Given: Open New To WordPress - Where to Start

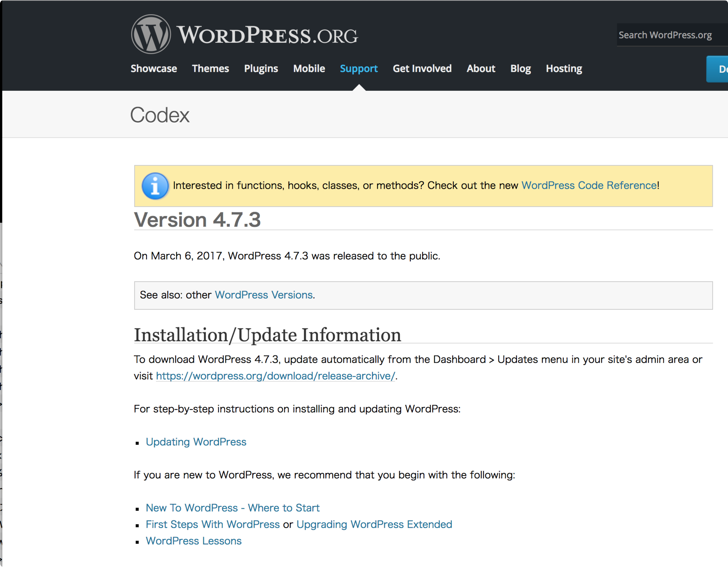Looking at the screenshot, I should [232, 508].
